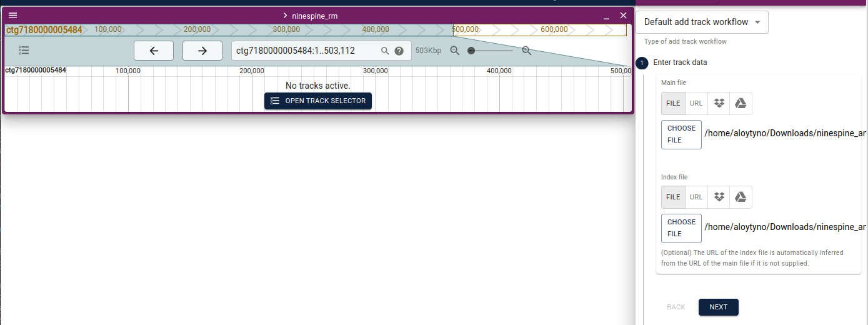The image size is (868, 325).
Task: Click the search icon in location box
Action: click(386, 51)
